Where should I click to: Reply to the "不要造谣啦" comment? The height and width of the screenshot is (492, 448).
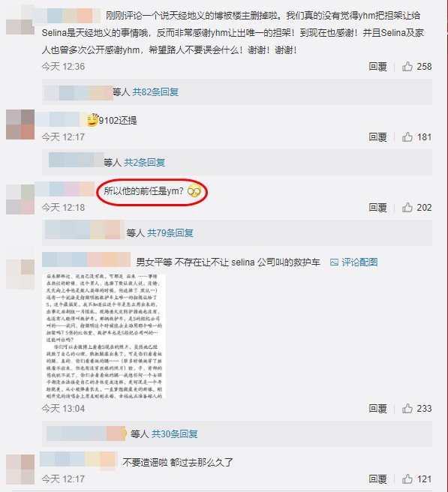tap(377, 479)
